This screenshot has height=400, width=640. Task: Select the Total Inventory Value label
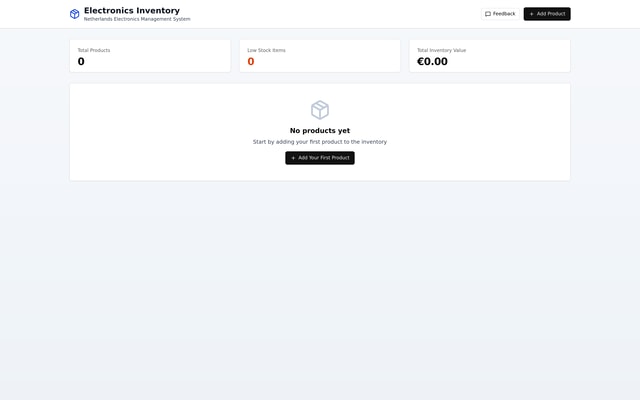click(x=441, y=50)
